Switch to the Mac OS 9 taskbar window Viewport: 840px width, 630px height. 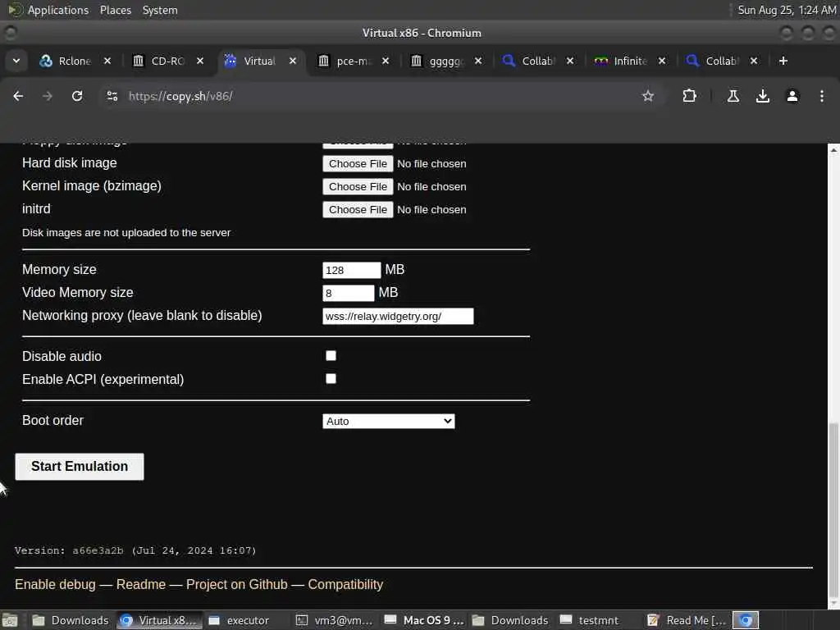point(424,621)
